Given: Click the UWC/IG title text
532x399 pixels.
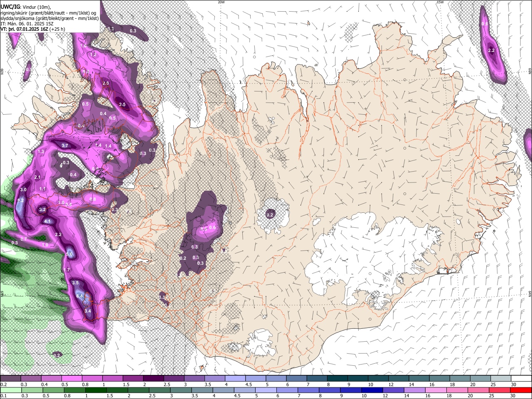Looking at the screenshot, I should click(10, 6).
